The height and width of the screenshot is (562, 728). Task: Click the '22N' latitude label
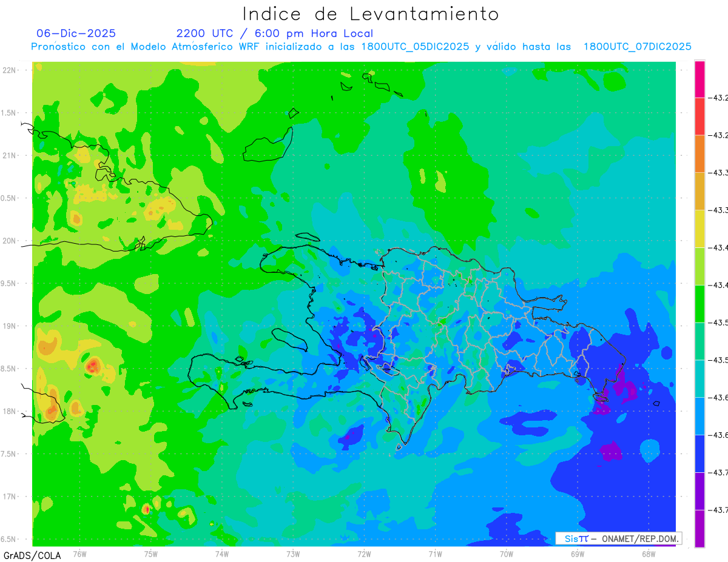pyautogui.click(x=9, y=70)
